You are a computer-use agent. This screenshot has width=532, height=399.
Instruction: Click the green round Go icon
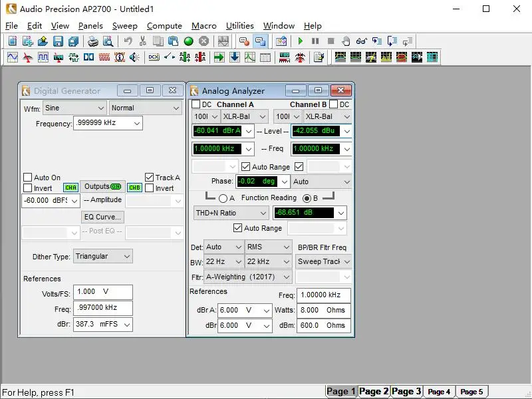coord(188,41)
